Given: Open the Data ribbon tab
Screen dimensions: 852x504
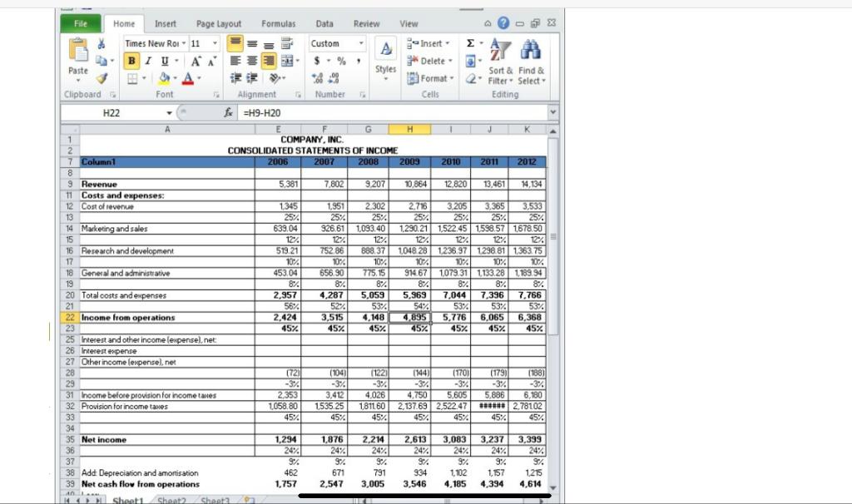Looking at the screenshot, I should pos(324,23).
